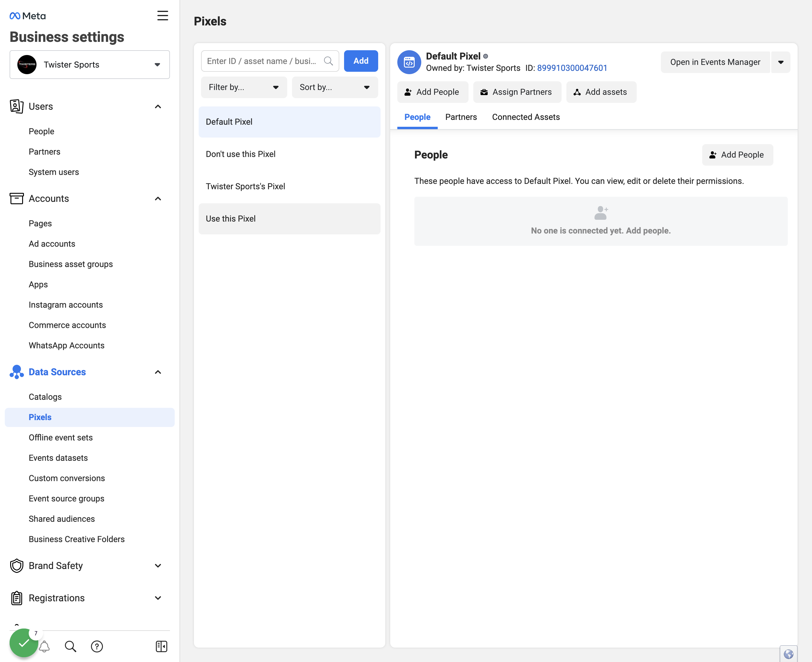
Task: Open Catalogs in the sidebar
Action: pos(45,396)
